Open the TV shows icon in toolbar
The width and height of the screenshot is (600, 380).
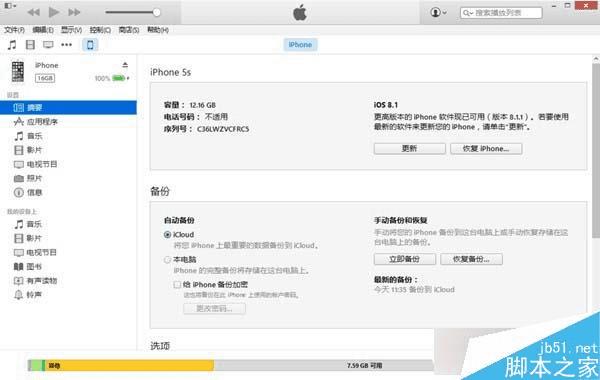click(48, 45)
